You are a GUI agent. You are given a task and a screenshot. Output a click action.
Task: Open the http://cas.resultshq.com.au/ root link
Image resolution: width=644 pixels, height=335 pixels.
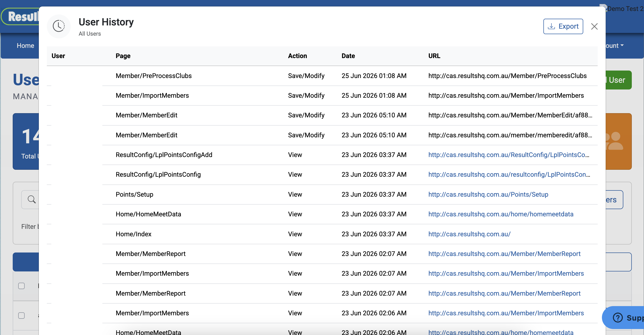tap(469, 234)
